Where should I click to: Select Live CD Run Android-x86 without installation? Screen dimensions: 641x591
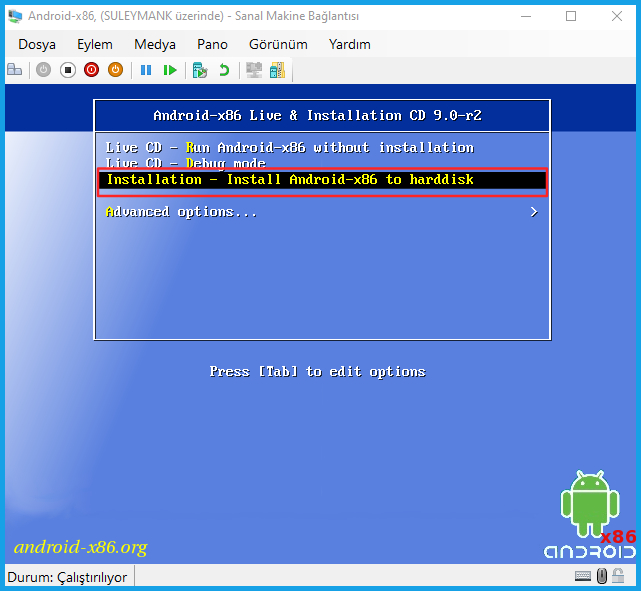[290, 147]
